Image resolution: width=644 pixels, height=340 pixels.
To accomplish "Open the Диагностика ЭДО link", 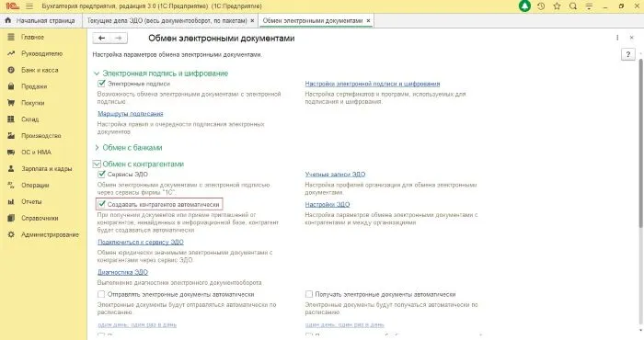I will coord(122,272).
